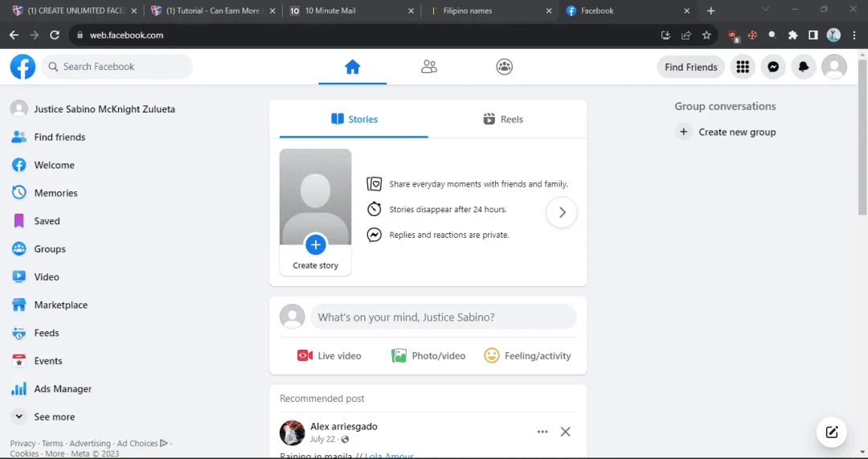The image size is (868, 459).
Task: Click the new message compose icon
Action: tap(832, 432)
